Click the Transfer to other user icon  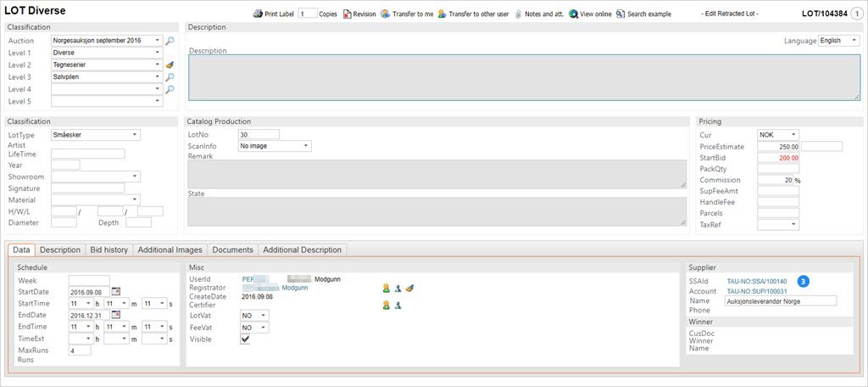coord(442,14)
